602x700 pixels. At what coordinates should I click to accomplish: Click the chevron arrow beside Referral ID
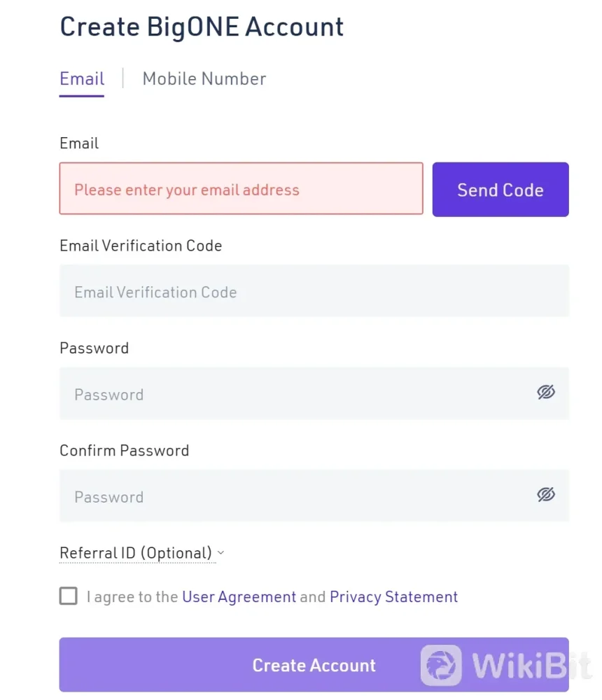tap(221, 553)
